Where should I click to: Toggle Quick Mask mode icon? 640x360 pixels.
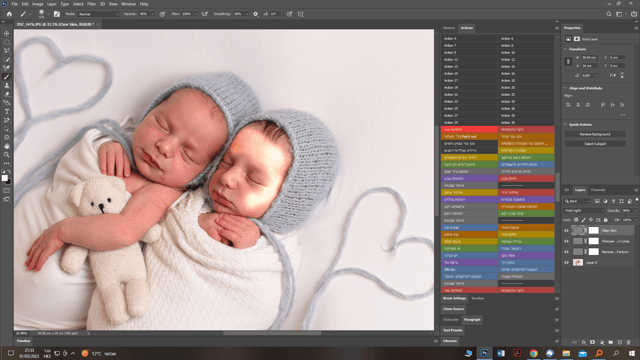click(7, 191)
